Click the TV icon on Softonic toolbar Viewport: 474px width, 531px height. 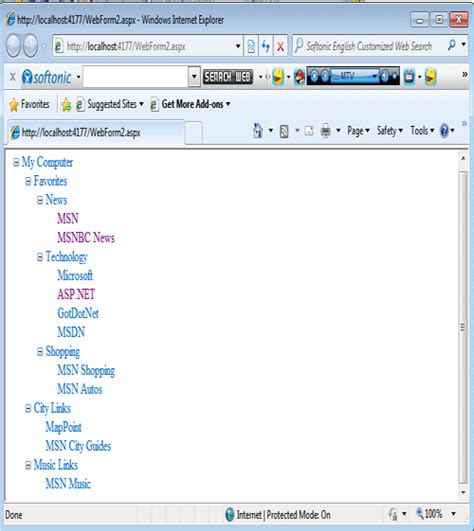click(409, 77)
